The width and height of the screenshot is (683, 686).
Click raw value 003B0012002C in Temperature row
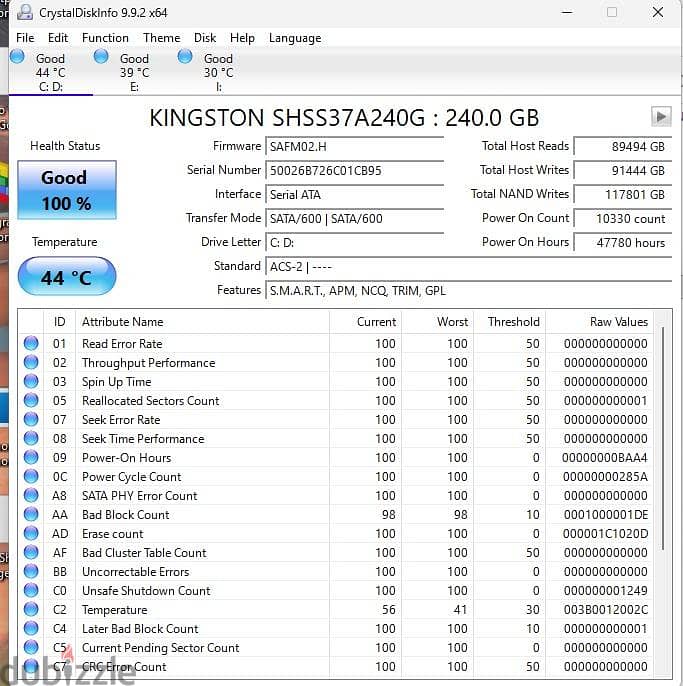click(606, 609)
